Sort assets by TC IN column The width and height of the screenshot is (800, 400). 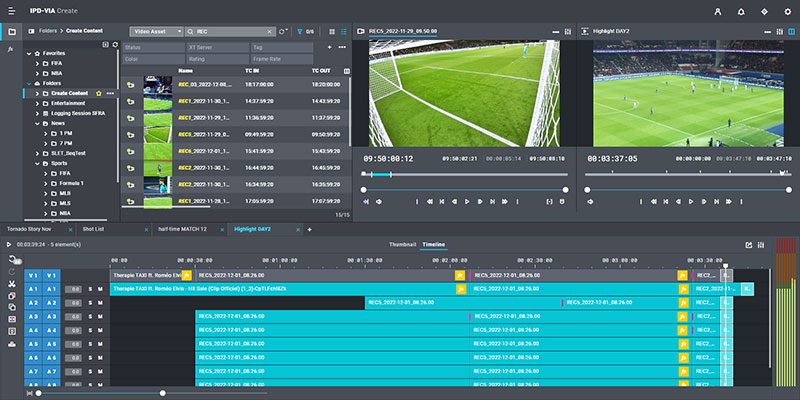(x=252, y=71)
